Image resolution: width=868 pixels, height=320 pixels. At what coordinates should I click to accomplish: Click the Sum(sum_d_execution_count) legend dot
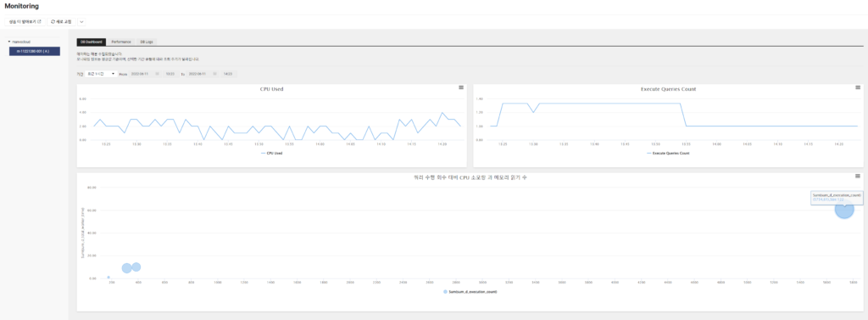pos(446,291)
